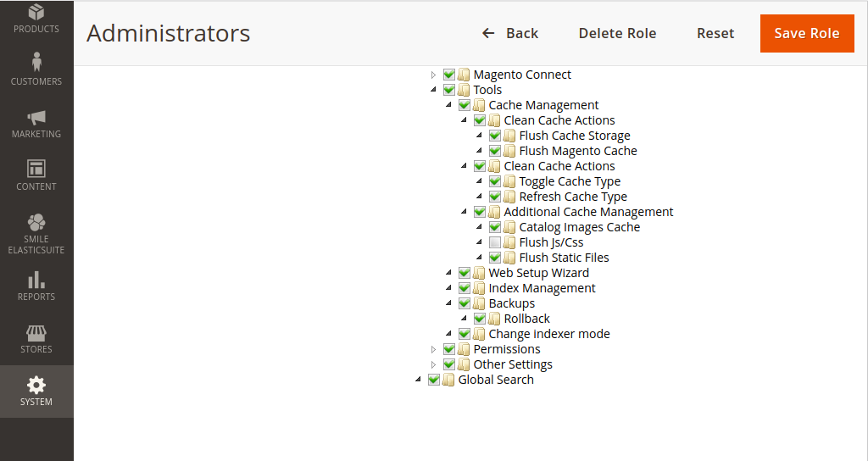The width and height of the screenshot is (868, 461).
Task: Open the Content sidebar icon
Action: 36,169
